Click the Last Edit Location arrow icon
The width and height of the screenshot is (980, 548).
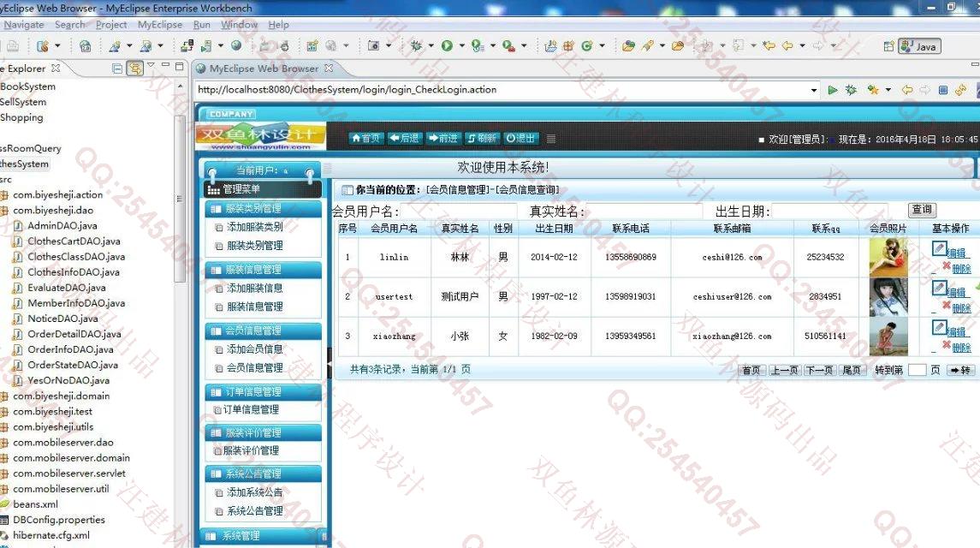pyautogui.click(x=769, y=45)
